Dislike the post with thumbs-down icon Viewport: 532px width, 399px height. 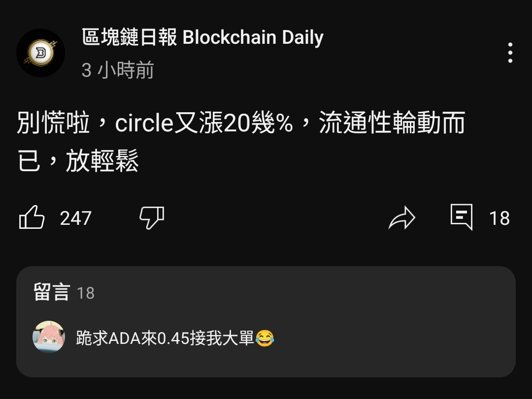click(x=152, y=217)
